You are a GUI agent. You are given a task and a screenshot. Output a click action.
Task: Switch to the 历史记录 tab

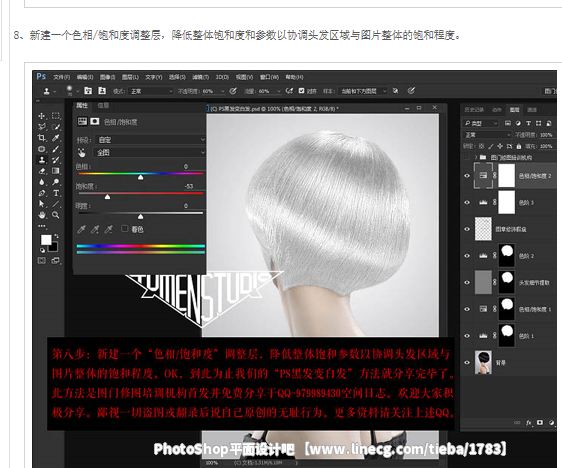click(x=474, y=110)
